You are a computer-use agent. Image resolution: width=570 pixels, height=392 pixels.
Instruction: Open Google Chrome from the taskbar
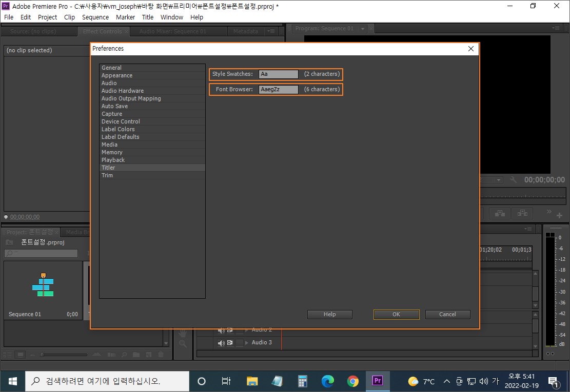point(352,381)
